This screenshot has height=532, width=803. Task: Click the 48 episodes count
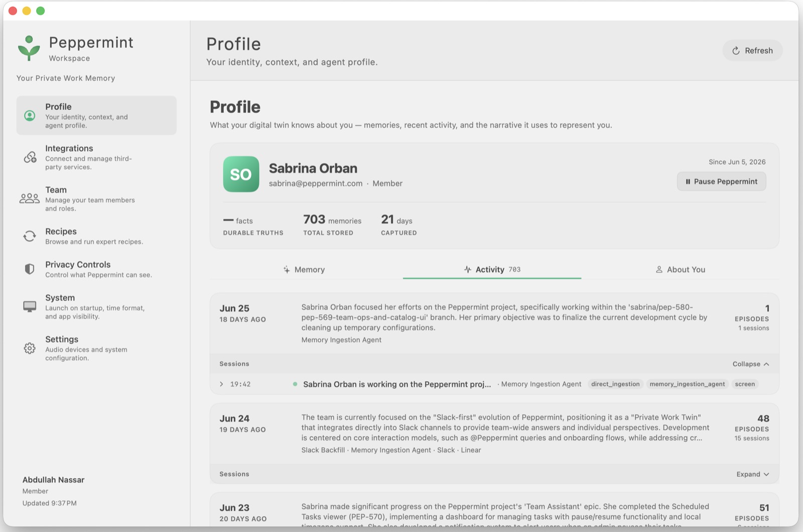pyautogui.click(x=763, y=419)
